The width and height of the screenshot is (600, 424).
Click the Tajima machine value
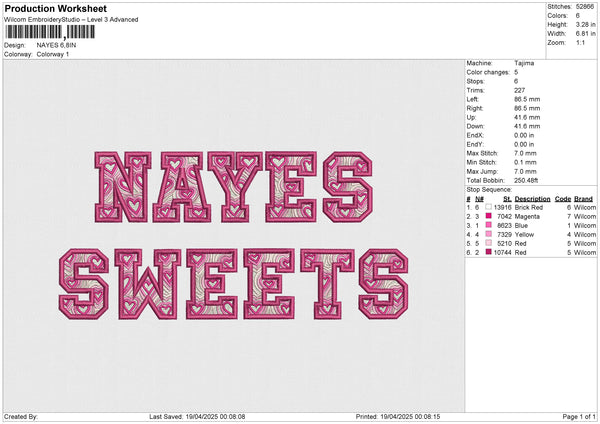[523, 63]
